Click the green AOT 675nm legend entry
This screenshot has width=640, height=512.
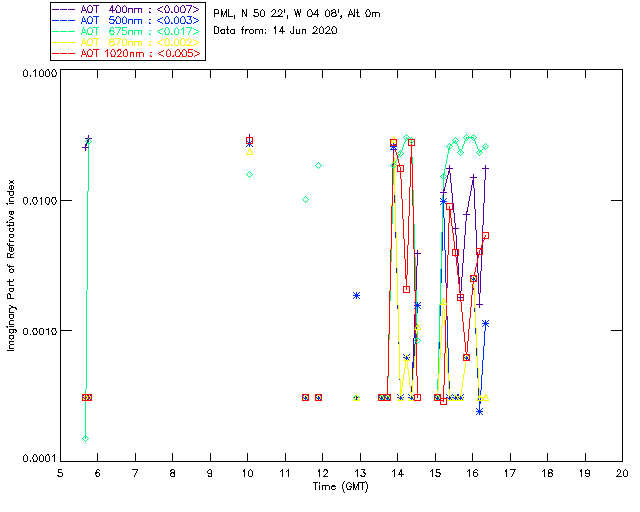[x=127, y=31]
